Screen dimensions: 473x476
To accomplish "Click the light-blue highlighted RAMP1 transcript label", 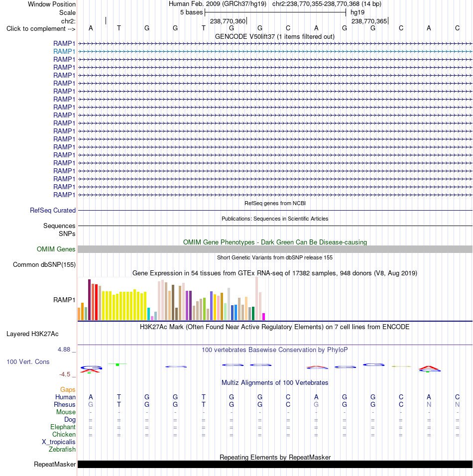I will pos(64,52).
